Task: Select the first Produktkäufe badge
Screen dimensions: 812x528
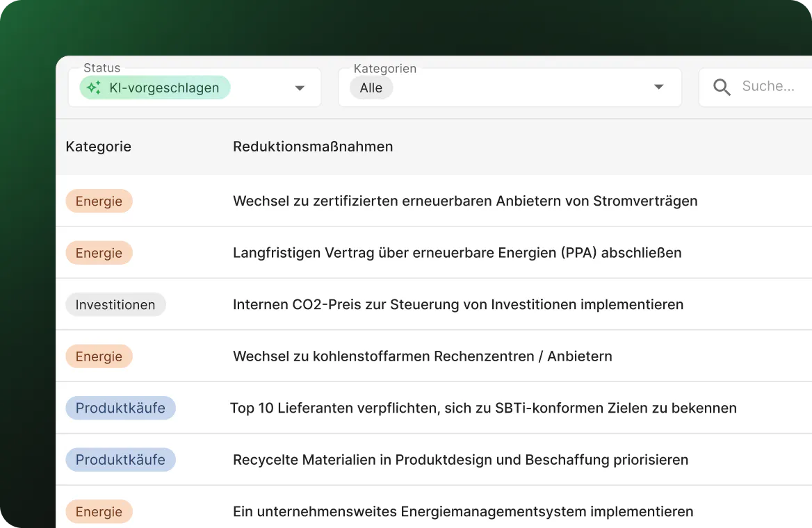Action: pyautogui.click(x=120, y=408)
